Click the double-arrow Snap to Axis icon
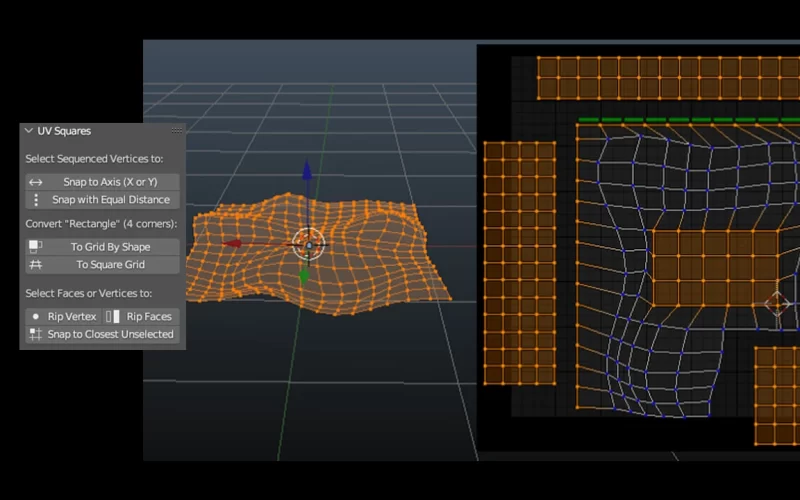This screenshot has width=800, height=500. [36, 182]
